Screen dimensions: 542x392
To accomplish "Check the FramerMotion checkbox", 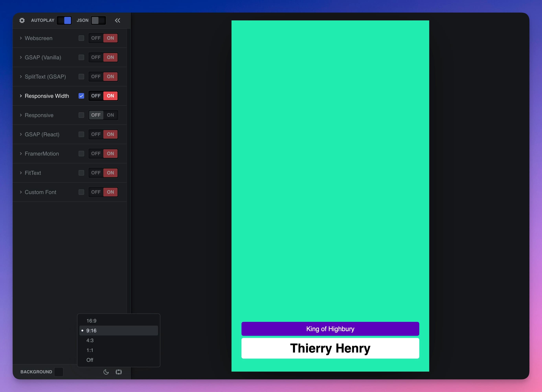I will click(81, 154).
